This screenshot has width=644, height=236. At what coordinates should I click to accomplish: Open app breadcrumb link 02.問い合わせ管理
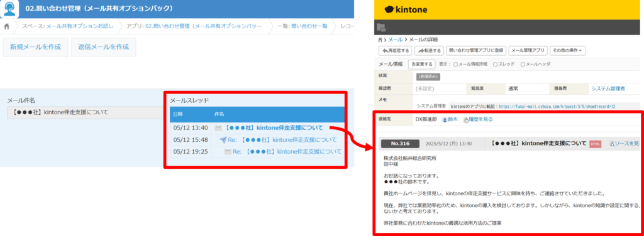coord(204,26)
